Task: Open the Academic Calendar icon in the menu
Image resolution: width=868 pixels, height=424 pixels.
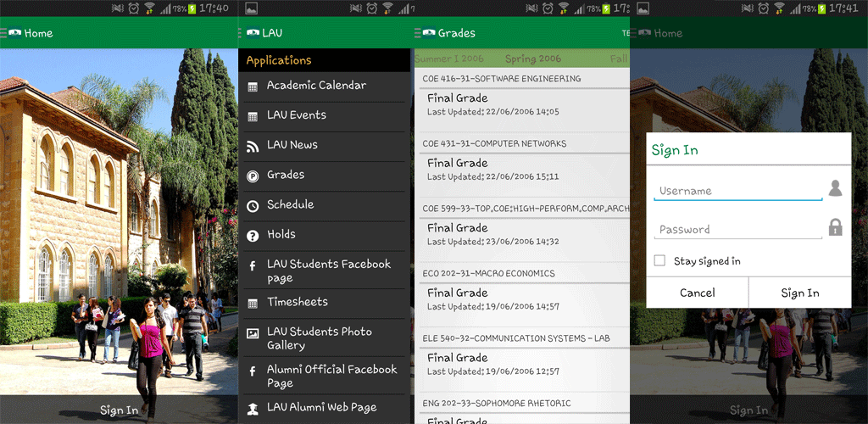Action: point(253,86)
